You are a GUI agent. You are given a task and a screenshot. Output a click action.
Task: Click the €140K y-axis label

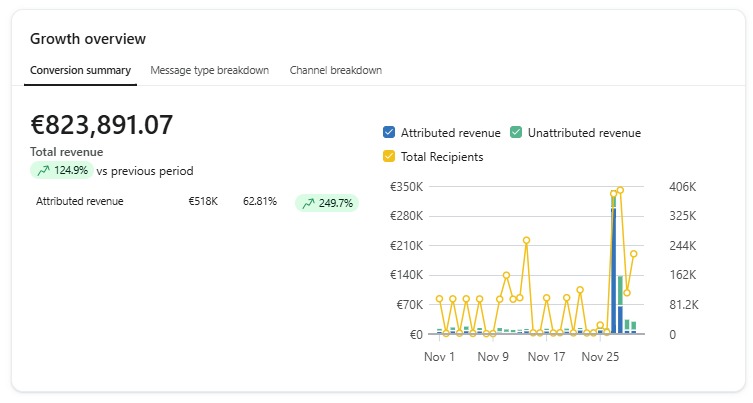tap(406, 275)
